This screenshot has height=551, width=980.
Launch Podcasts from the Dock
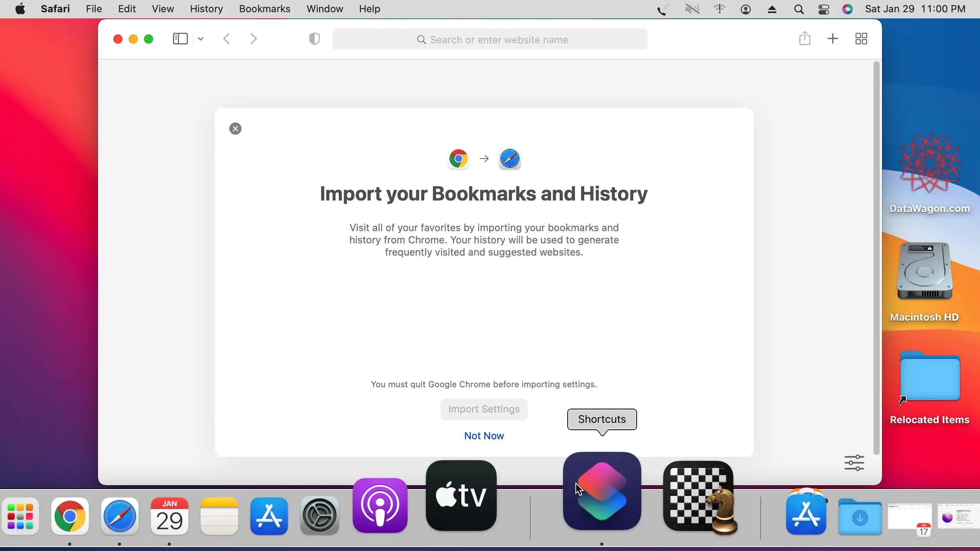(x=380, y=505)
